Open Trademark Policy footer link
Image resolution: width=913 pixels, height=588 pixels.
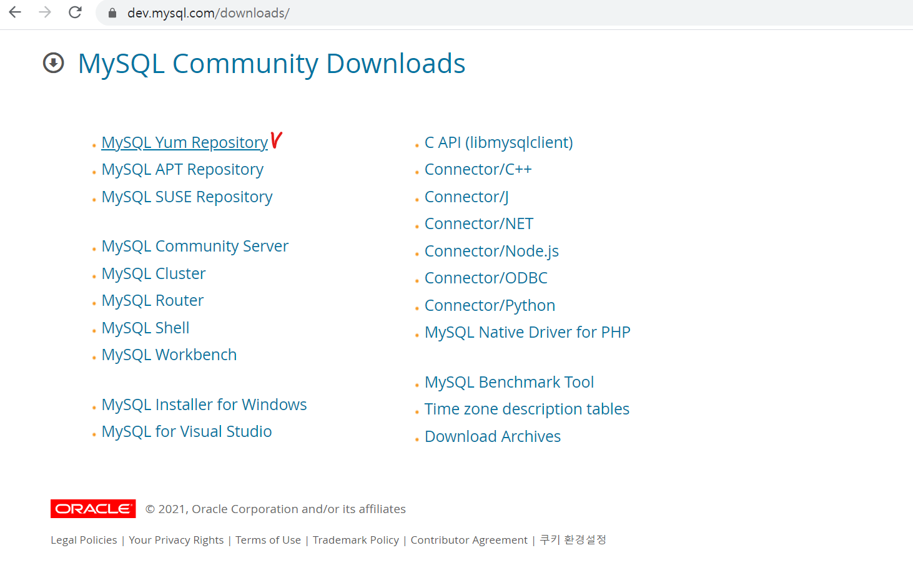tap(356, 540)
